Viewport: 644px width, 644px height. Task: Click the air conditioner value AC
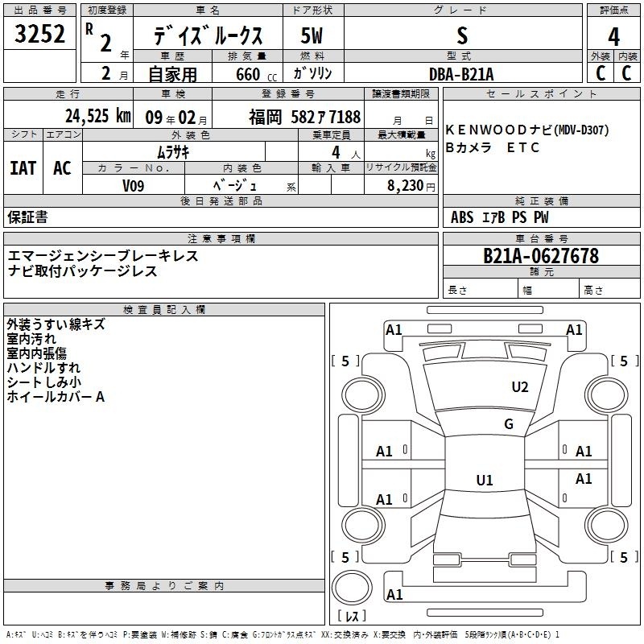click(63, 168)
